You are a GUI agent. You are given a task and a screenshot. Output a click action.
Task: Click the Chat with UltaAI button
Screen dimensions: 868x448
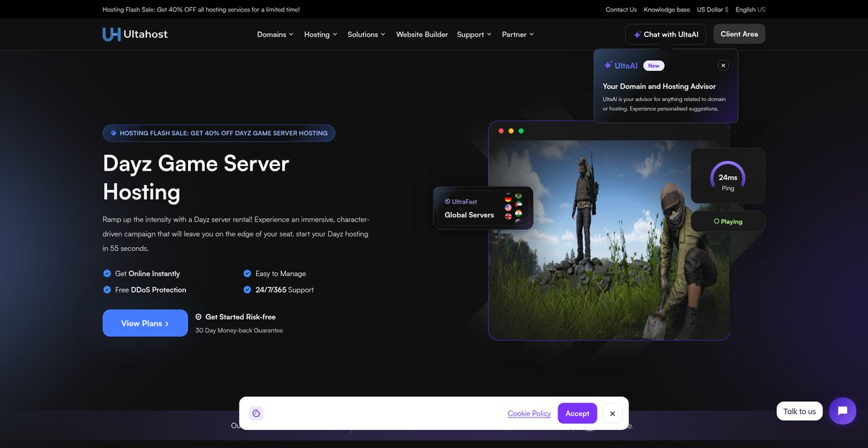[x=665, y=34]
